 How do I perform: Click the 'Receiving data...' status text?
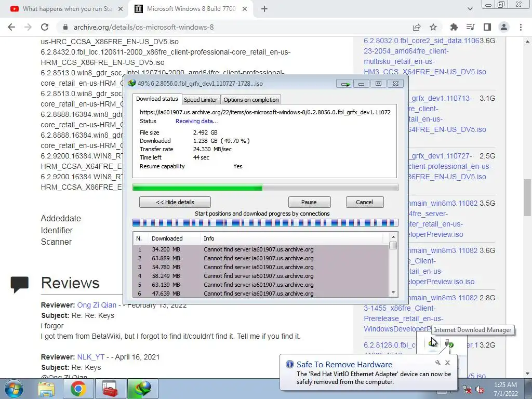pos(197,121)
